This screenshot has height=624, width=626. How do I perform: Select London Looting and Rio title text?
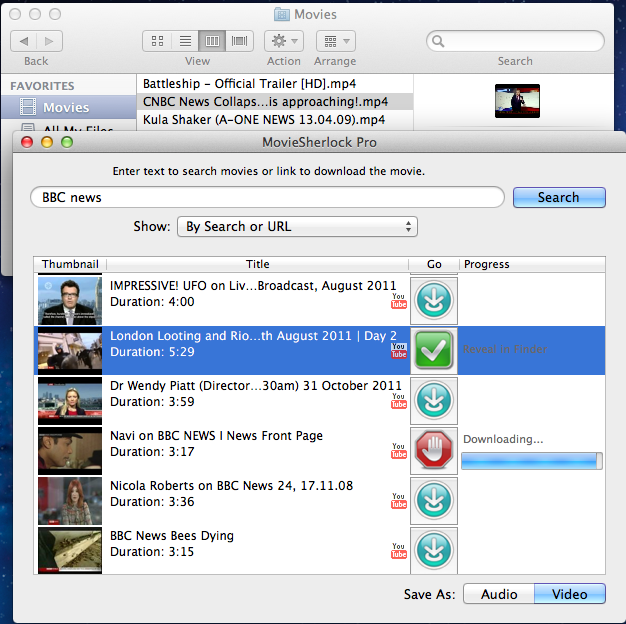[x=253, y=336]
